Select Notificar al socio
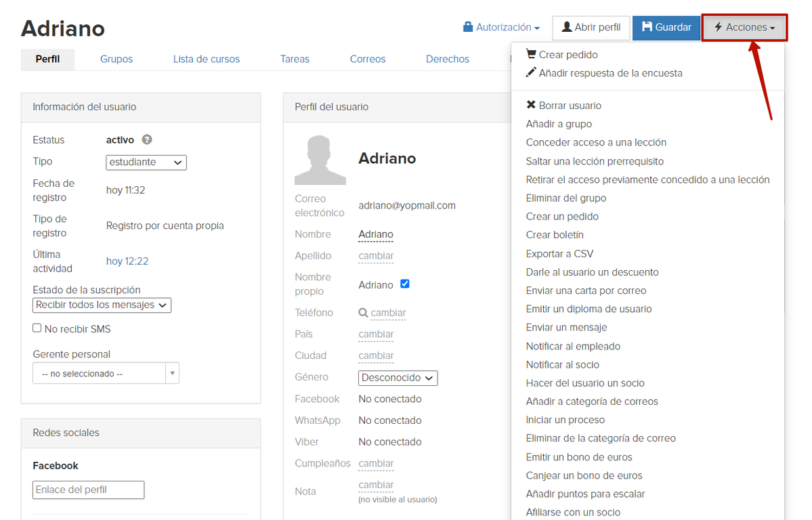Viewport: 812px width, 520px height. pos(562,365)
